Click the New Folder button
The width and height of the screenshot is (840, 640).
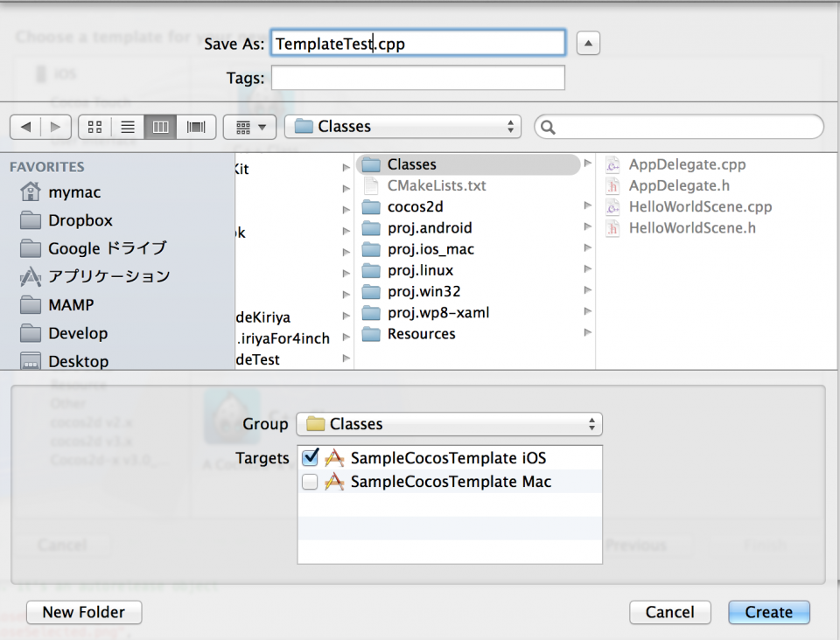click(84, 612)
